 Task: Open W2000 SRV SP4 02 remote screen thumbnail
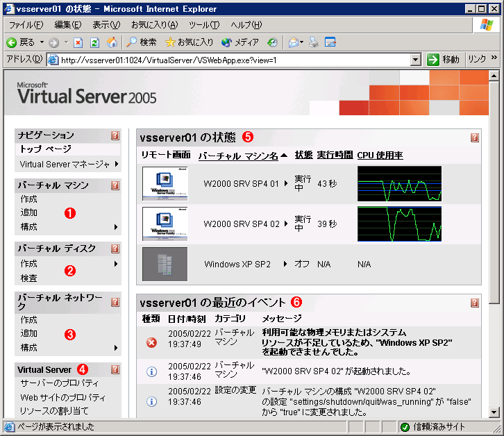[165, 224]
